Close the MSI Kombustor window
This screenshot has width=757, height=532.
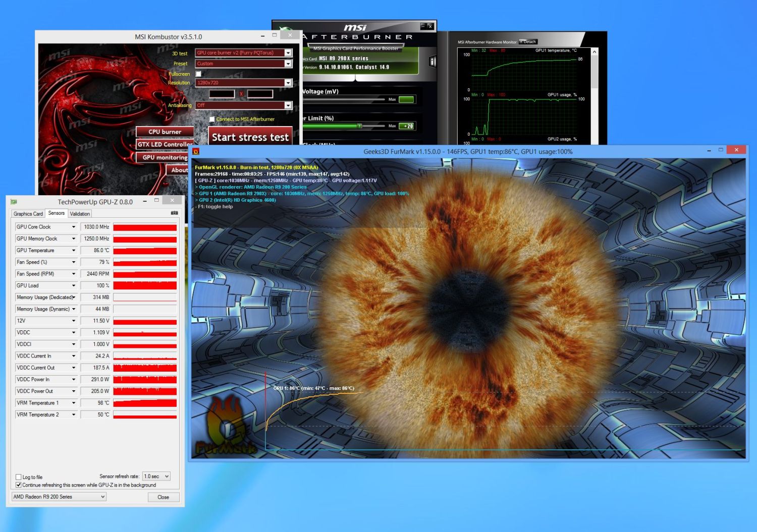(x=290, y=35)
